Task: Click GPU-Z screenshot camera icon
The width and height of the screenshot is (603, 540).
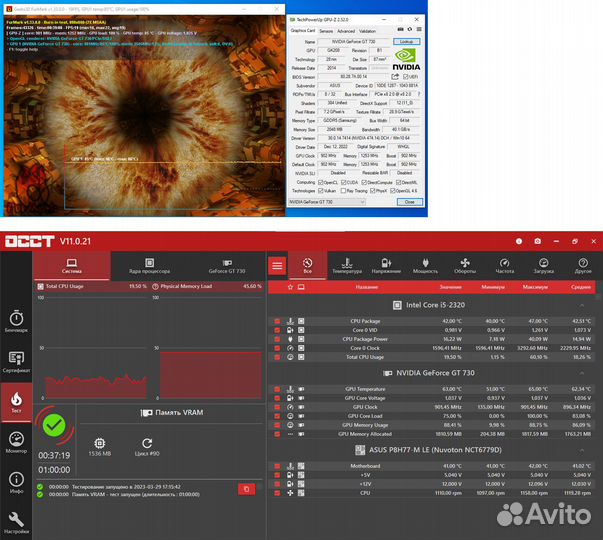Action: (x=400, y=29)
